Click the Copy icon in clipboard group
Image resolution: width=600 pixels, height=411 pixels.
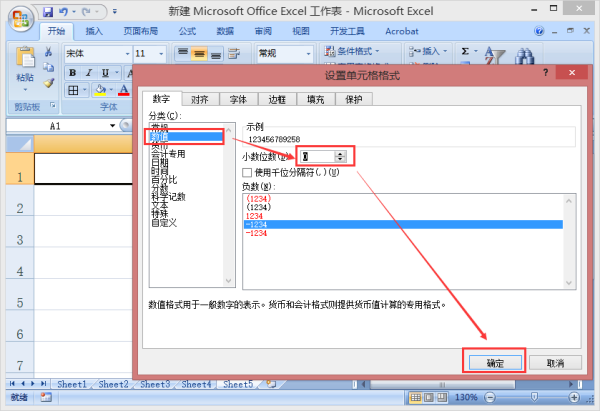pos(48,67)
